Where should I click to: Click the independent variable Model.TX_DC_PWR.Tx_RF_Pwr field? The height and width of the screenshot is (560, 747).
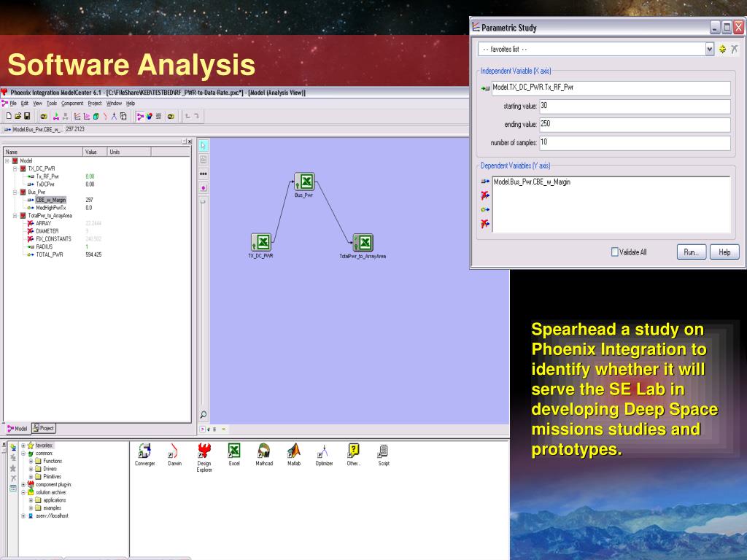pyautogui.click(x=611, y=87)
